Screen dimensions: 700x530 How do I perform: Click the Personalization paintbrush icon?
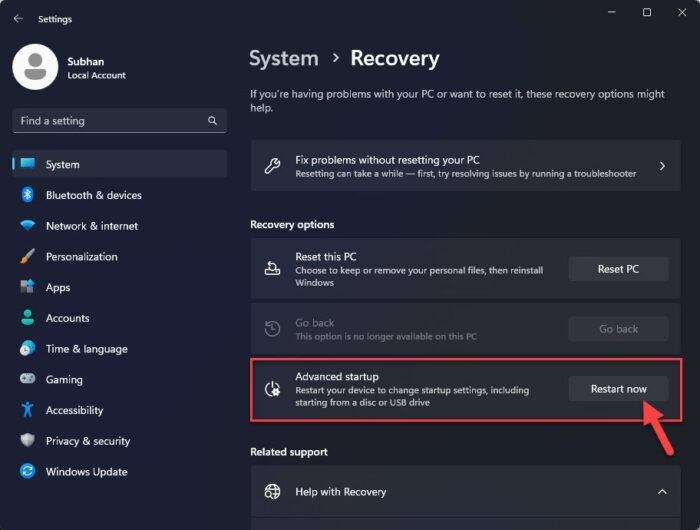point(28,256)
